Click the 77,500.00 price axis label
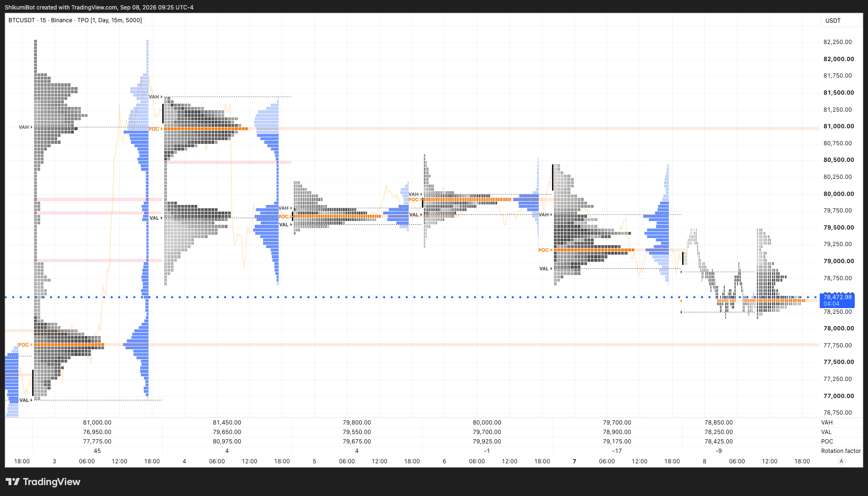 tap(839, 362)
